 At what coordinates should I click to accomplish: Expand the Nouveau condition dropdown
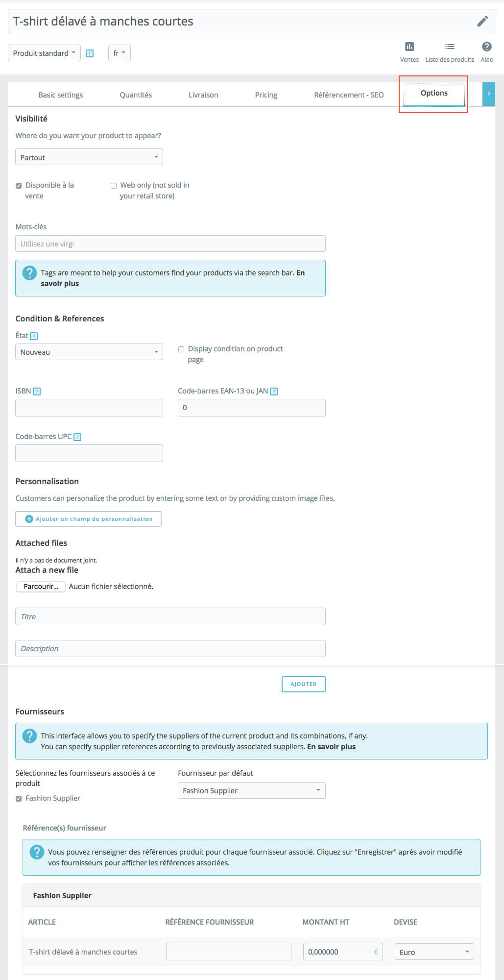[x=89, y=352]
